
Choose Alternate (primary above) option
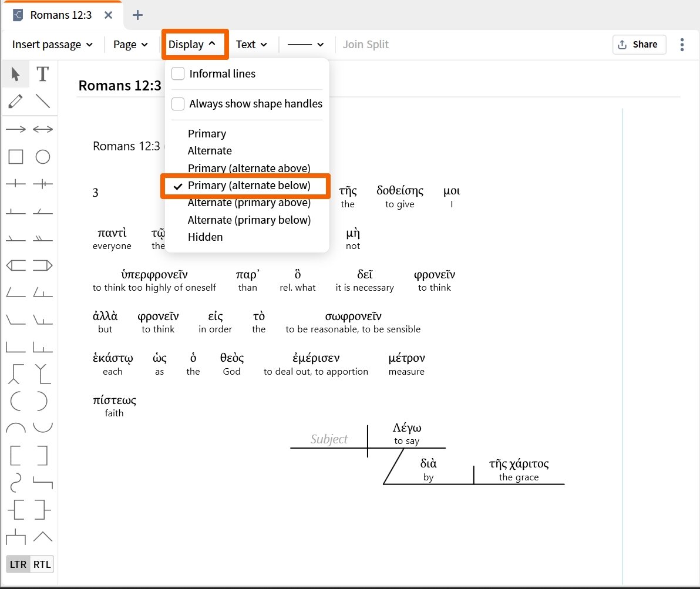(249, 203)
